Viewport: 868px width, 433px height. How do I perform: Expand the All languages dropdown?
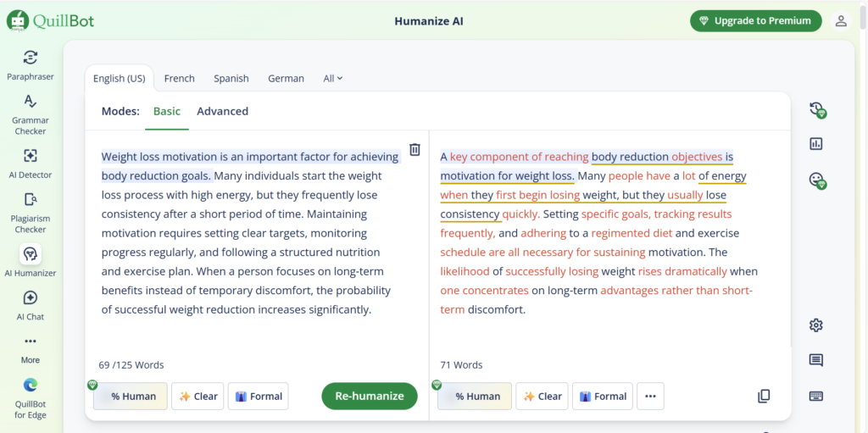(x=333, y=79)
